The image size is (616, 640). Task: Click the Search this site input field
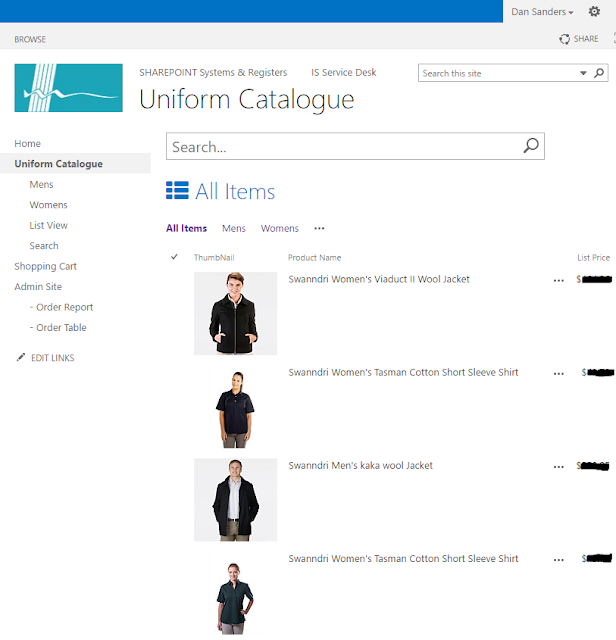click(x=498, y=73)
